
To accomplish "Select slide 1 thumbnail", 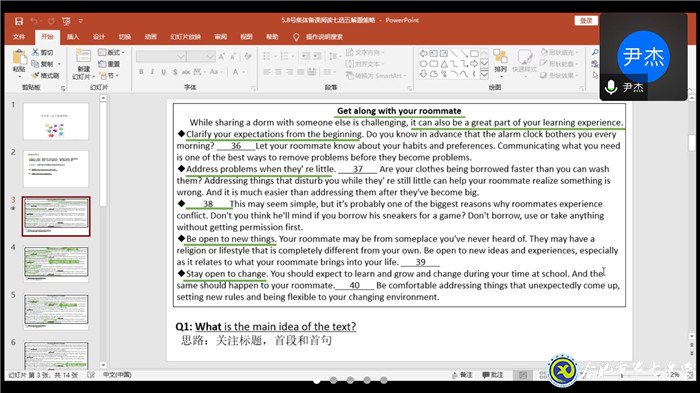I will [x=56, y=121].
